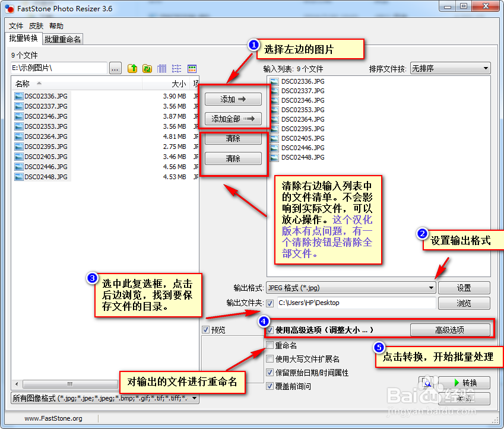Screen dimensions: 504x429
Task: Toggle 覆盖前询问 checkbox
Action: 270,386
